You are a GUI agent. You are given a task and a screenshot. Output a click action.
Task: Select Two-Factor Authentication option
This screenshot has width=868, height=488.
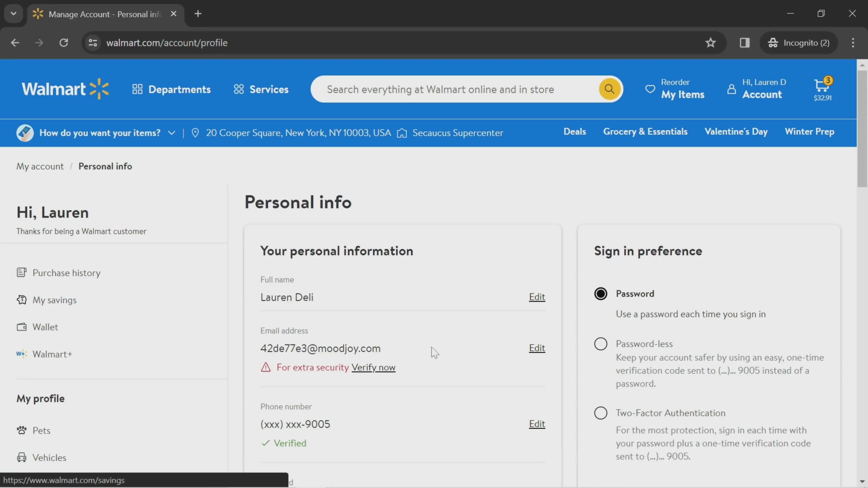600,413
